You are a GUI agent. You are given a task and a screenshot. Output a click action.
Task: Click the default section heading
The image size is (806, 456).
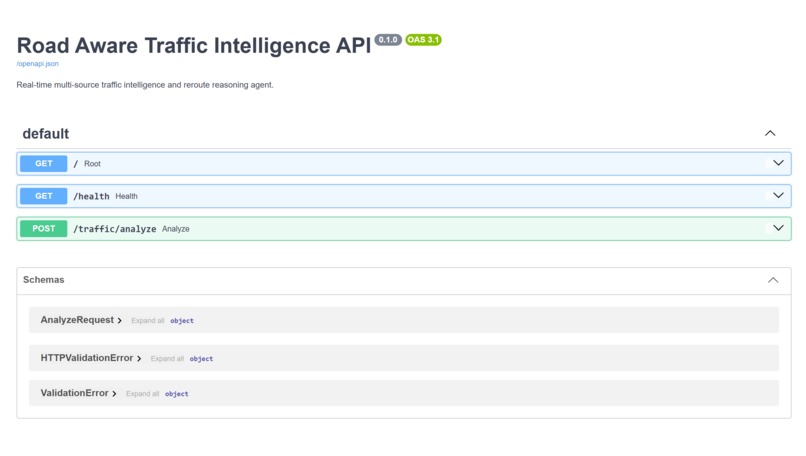pyautogui.click(x=45, y=134)
